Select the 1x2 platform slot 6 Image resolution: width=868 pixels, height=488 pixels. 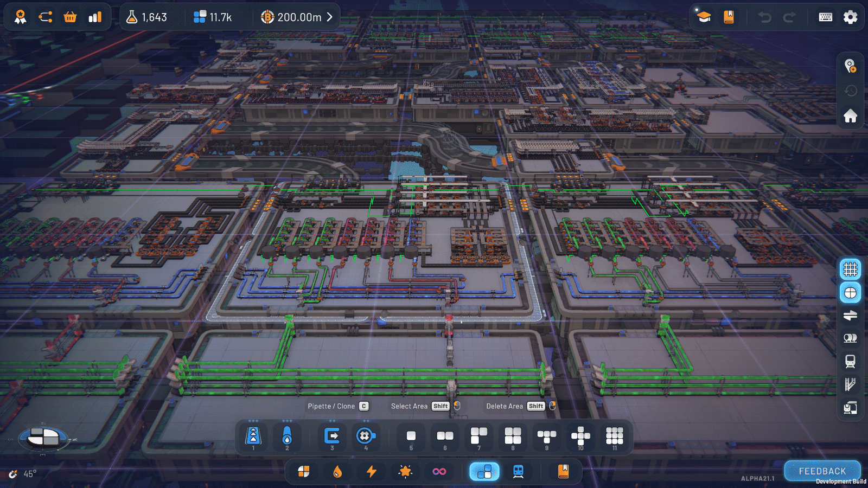point(445,436)
